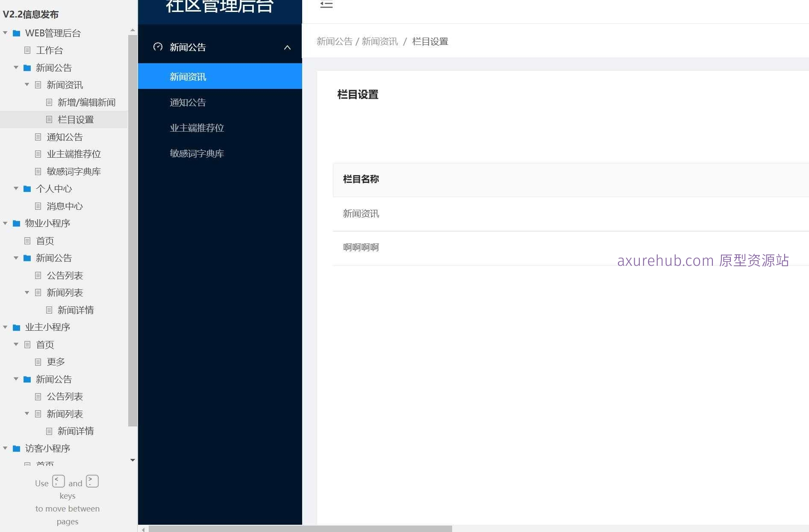Click the page icon beside 敏感词字典库
This screenshot has height=532, width=809.
[38, 171]
